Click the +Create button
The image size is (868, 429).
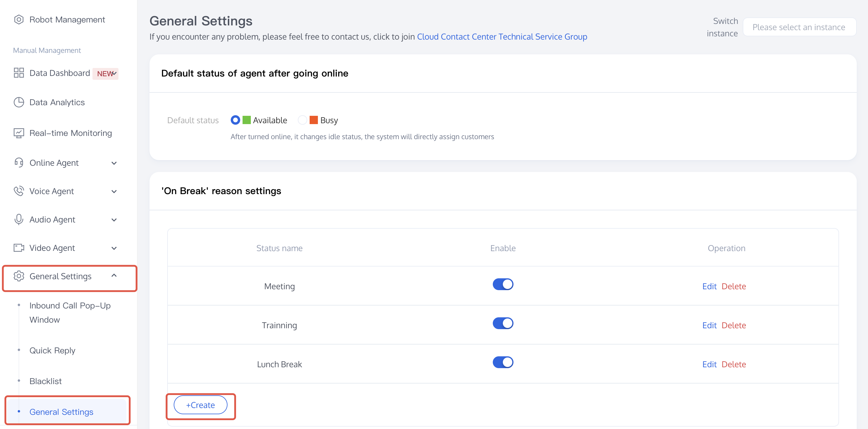pyautogui.click(x=201, y=405)
